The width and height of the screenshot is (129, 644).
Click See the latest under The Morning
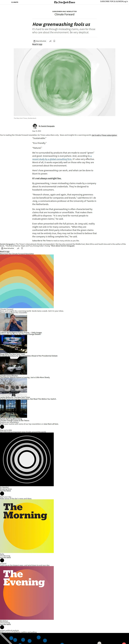(5, 557)
